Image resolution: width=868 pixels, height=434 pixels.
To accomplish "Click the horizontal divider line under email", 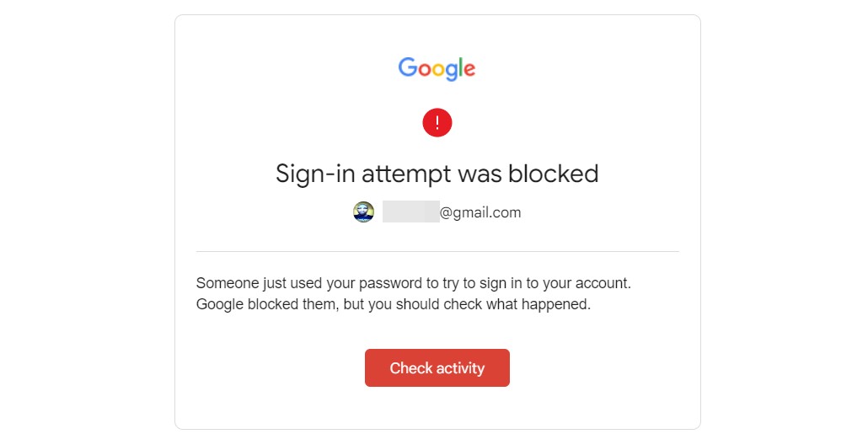I will tap(437, 251).
